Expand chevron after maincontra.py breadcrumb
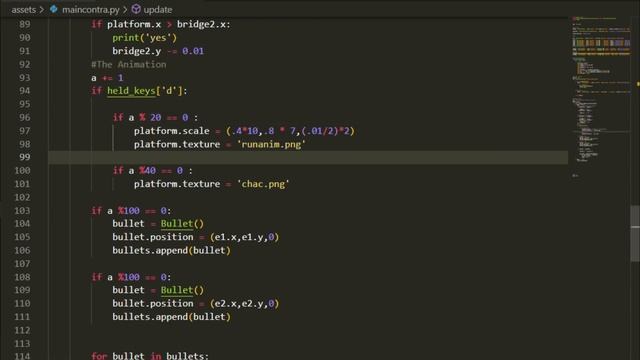Viewport: 640px width, 360px height. tap(125, 9)
